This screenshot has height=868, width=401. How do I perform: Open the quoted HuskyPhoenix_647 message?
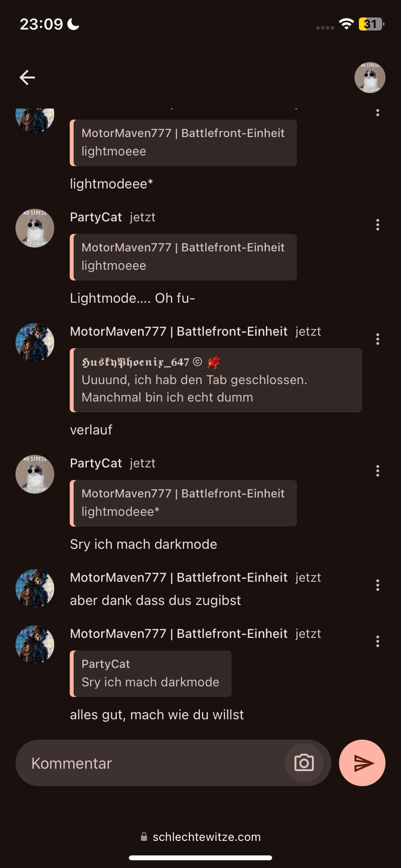216,380
